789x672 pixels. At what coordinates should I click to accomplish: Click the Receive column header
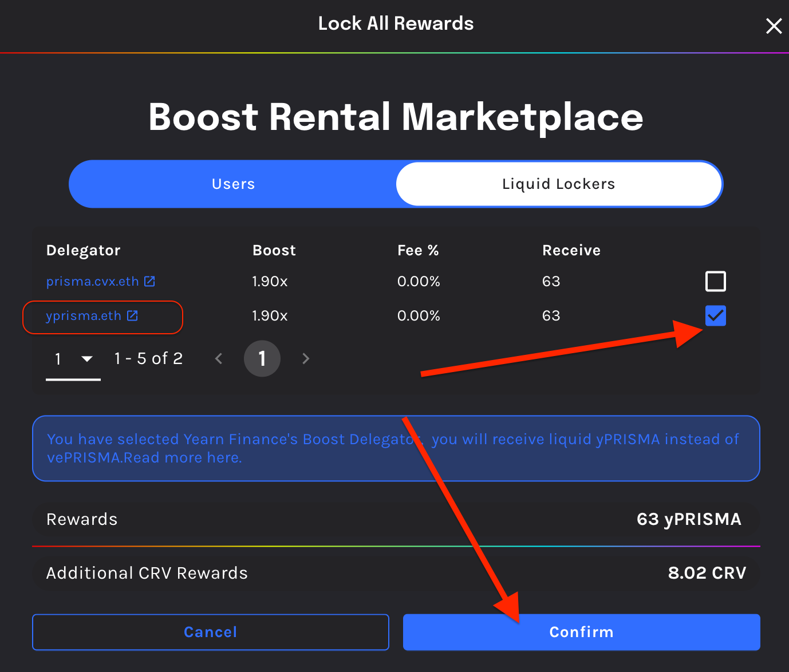[571, 250]
